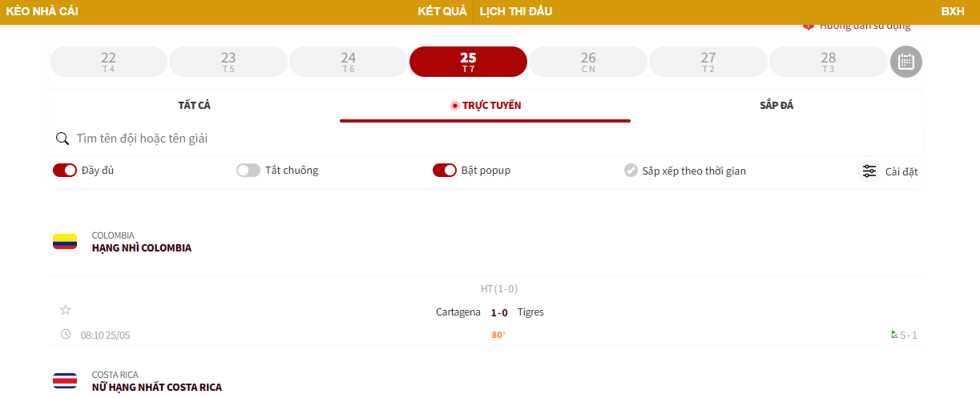Image resolution: width=980 pixels, height=398 pixels.
Task: Favorite the Cartagena vs Tigres match star
Action: 66,310
